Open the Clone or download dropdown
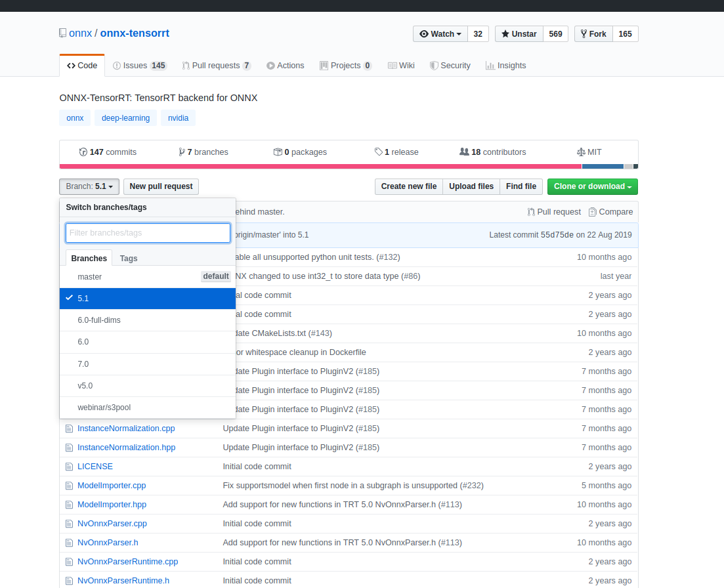The width and height of the screenshot is (724, 588). click(592, 186)
